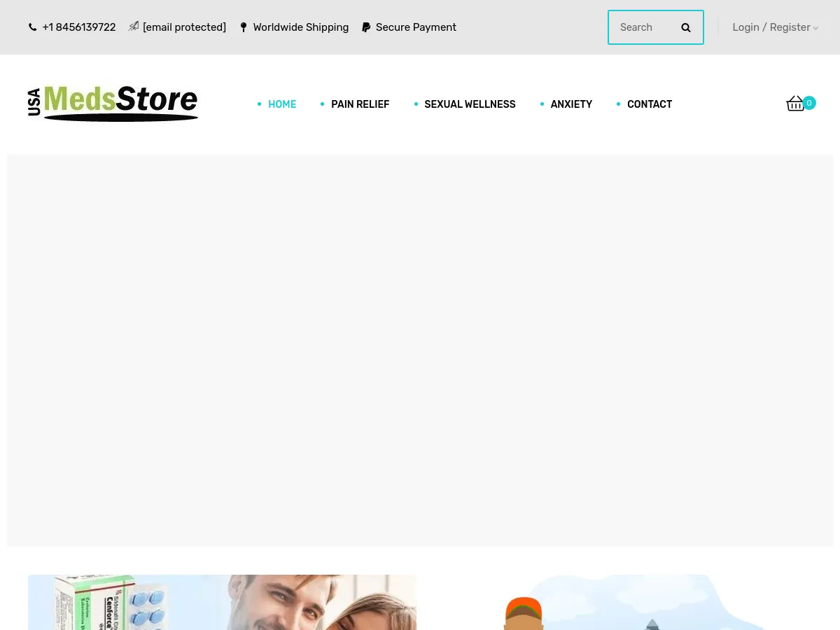840x630 pixels.
Task: Click the CONTACT navigation link
Action: tap(650, 104)
